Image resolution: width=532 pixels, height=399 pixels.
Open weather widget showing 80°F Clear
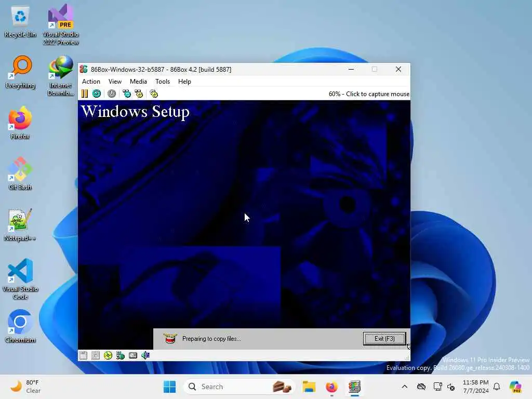click(25, 387)
